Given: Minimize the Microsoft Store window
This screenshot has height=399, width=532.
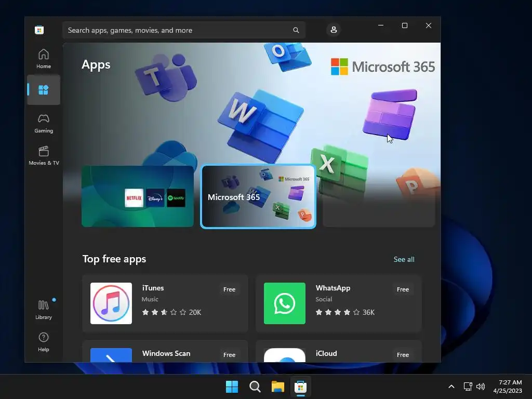Looking at the screenshot, I should [381, 25].
